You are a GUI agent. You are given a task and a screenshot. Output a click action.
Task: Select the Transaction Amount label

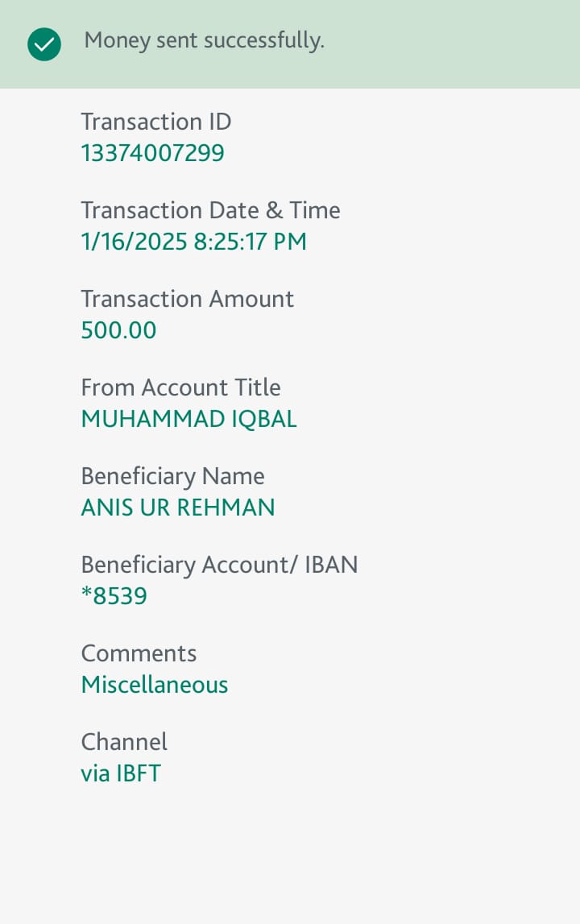pyautogui.click(x=188, y=299)
